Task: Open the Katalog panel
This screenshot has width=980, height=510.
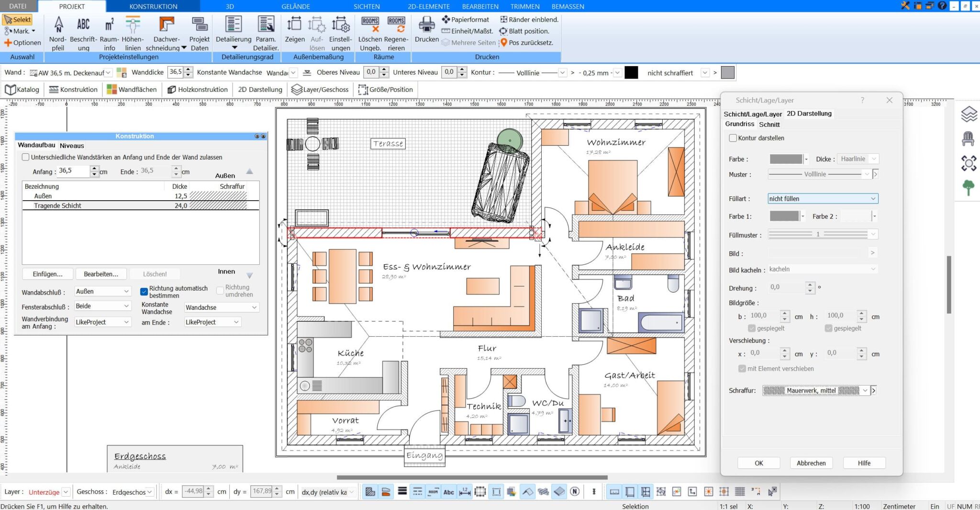Action: point(23,89)
